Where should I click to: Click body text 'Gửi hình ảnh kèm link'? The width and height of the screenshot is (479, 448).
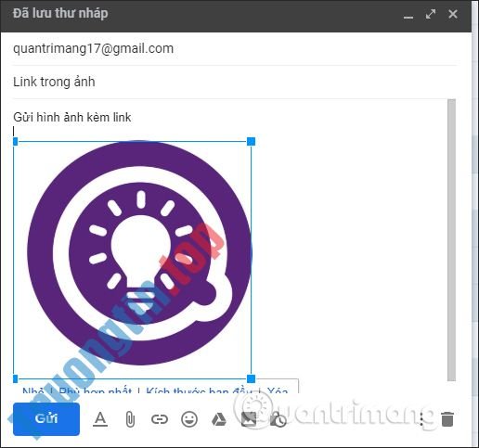click(72, 117)
